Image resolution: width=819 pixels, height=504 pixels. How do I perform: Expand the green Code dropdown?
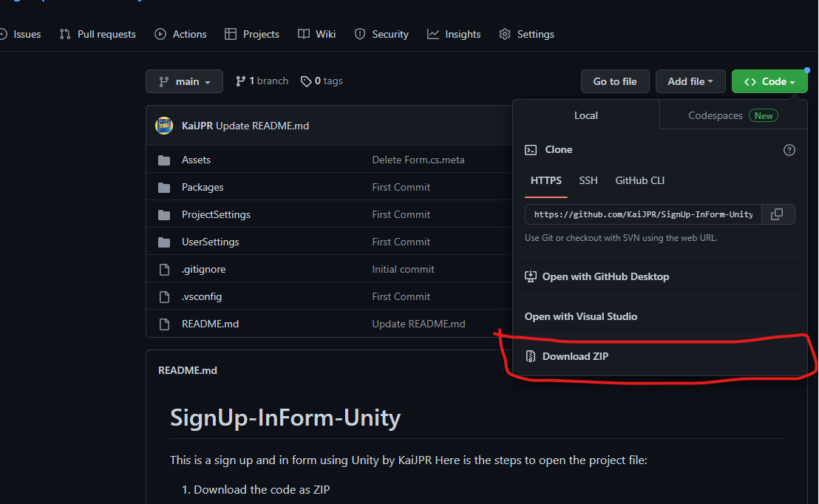pyautogui.click(x=769, y=81)
